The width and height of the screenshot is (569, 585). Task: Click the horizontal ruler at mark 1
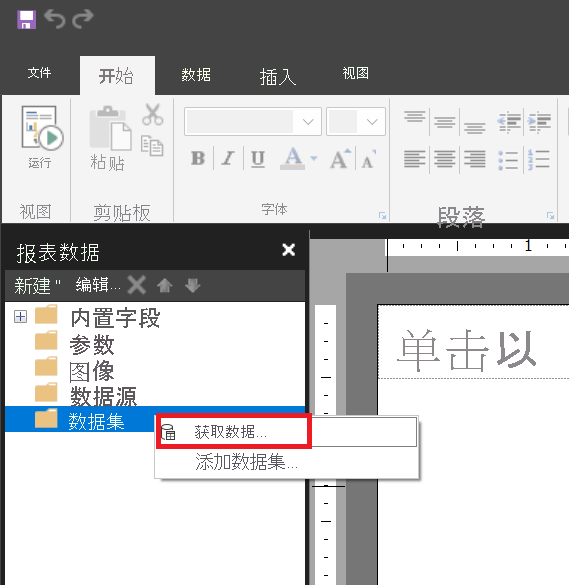pyautogui.click(x=528, y=246)
